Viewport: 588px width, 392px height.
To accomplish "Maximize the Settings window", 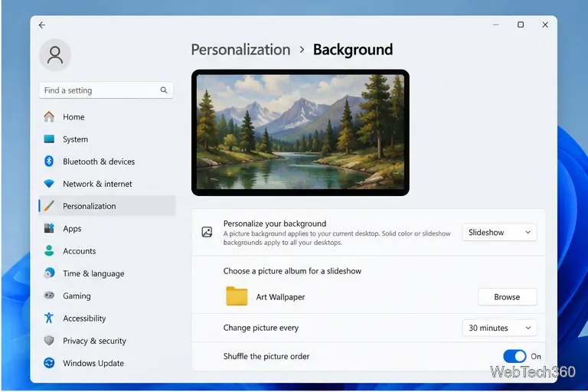I will tap(521, 24).
